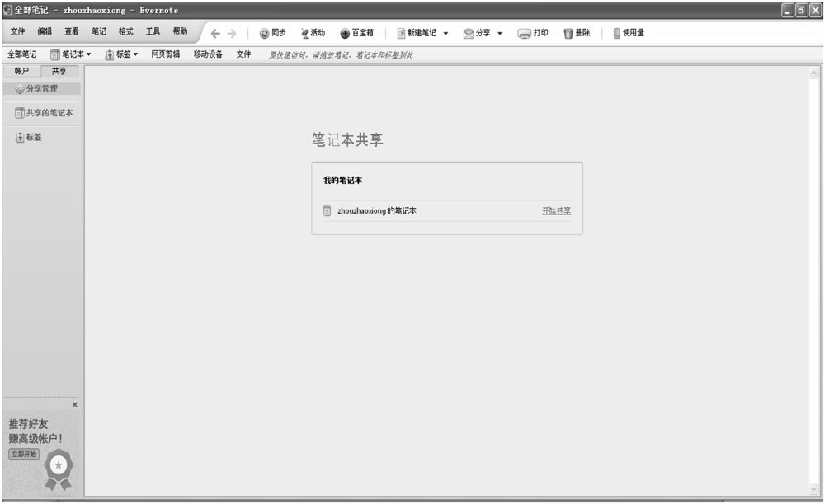Screen dimensions: 825x504
Task: Expand the 分享 toolbar dropdown arrow
Action: pos(500,34)
